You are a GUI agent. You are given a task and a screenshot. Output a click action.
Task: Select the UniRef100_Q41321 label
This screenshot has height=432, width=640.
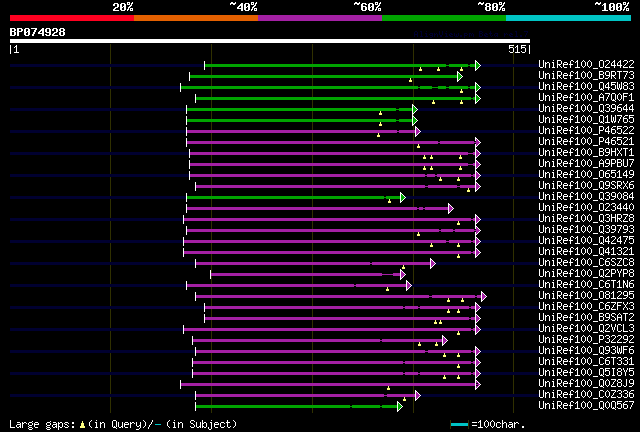(x=586, y=252)
